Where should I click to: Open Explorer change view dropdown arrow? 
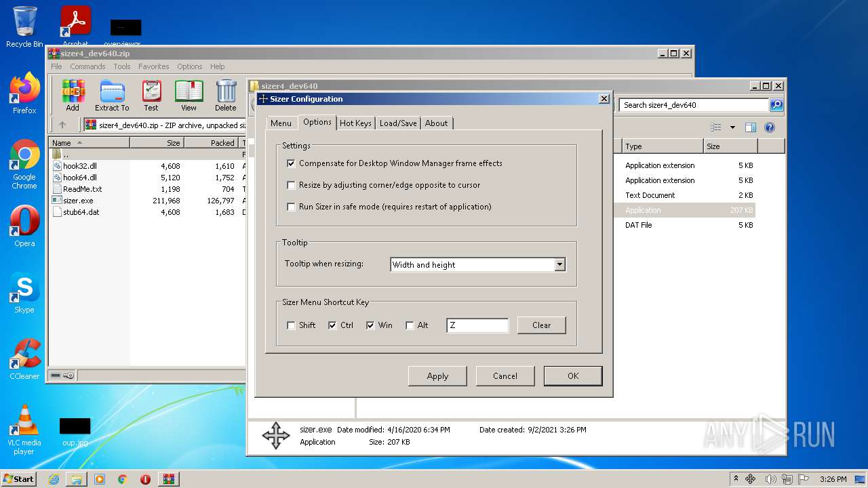[x=732, y=127]
